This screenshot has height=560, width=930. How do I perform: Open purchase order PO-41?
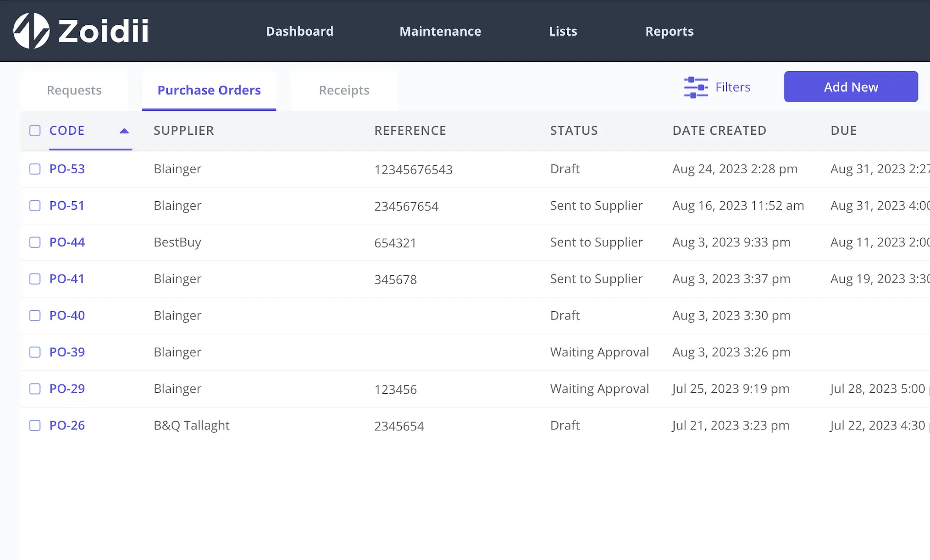67,279
